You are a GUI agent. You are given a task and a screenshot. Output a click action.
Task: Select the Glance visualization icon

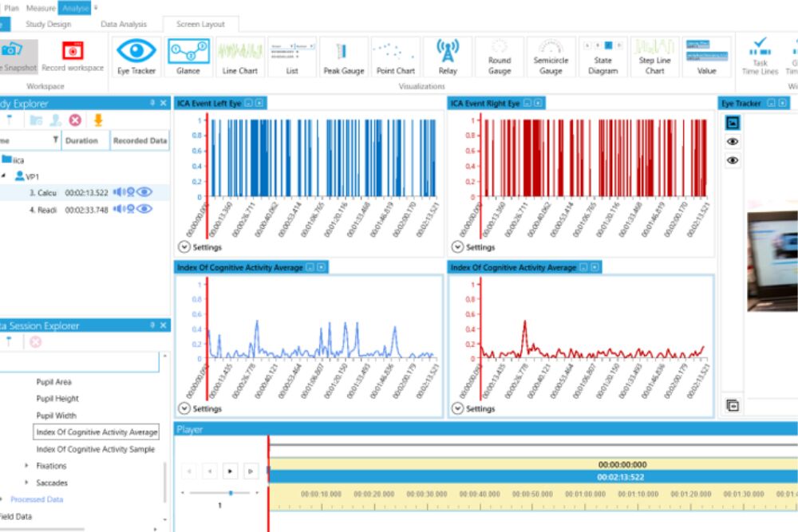tap(188, 53)
